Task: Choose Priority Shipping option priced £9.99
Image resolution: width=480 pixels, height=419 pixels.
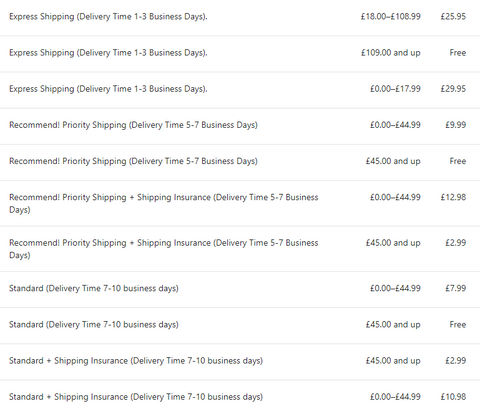Action: pyautogui.click(x=240, y=125)
